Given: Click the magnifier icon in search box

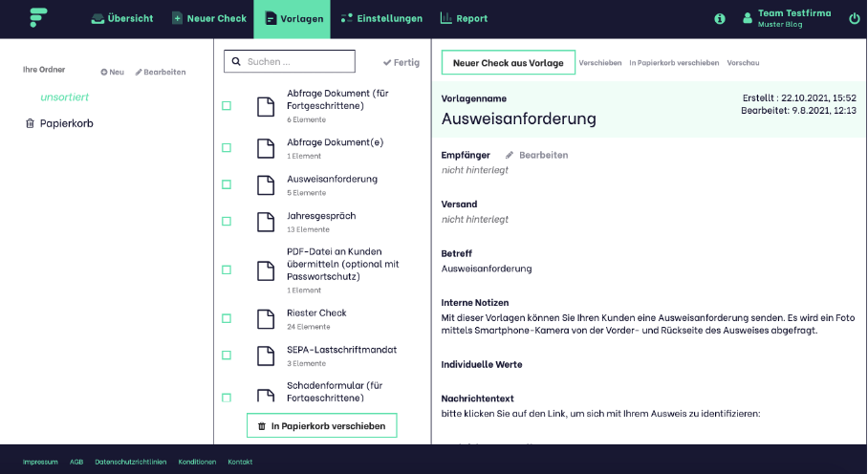Looking at the screenshot, I should click(x=235, y=62).
